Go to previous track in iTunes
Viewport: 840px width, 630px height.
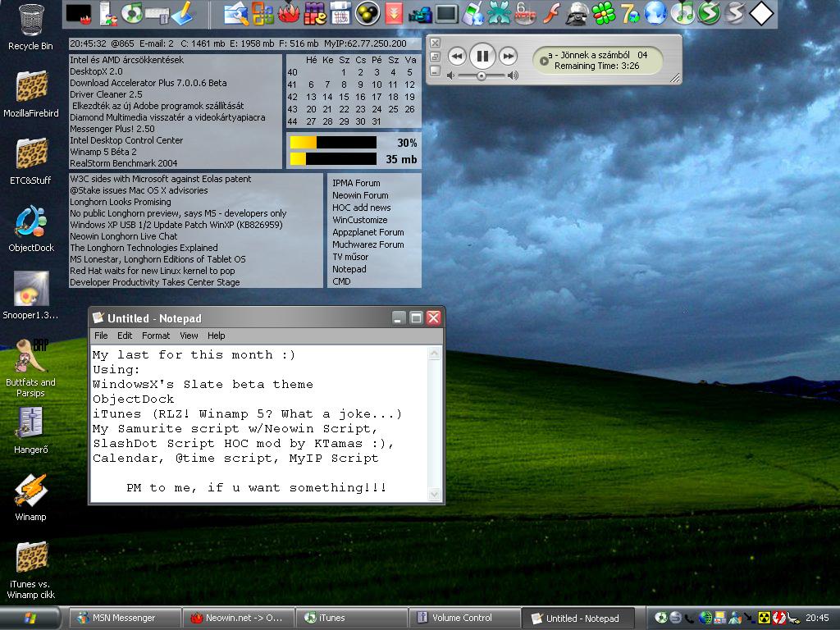(457, 56)
